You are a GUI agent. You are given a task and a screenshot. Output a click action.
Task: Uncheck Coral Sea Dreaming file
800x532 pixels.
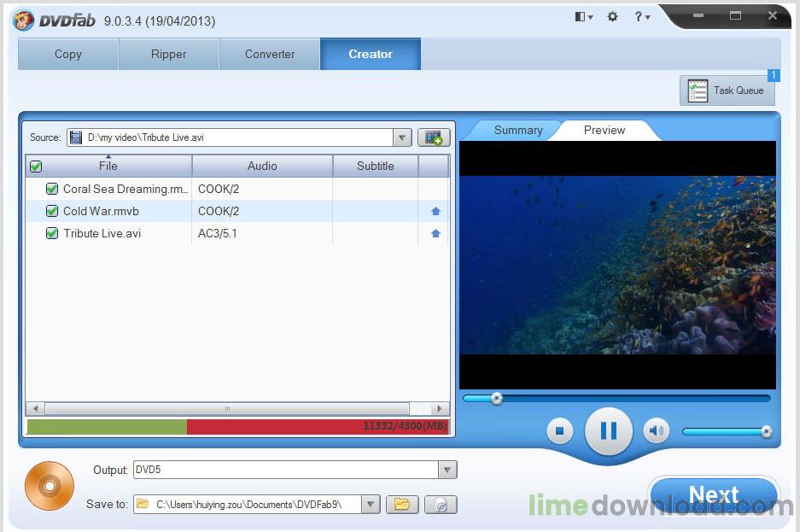point(51,189)
